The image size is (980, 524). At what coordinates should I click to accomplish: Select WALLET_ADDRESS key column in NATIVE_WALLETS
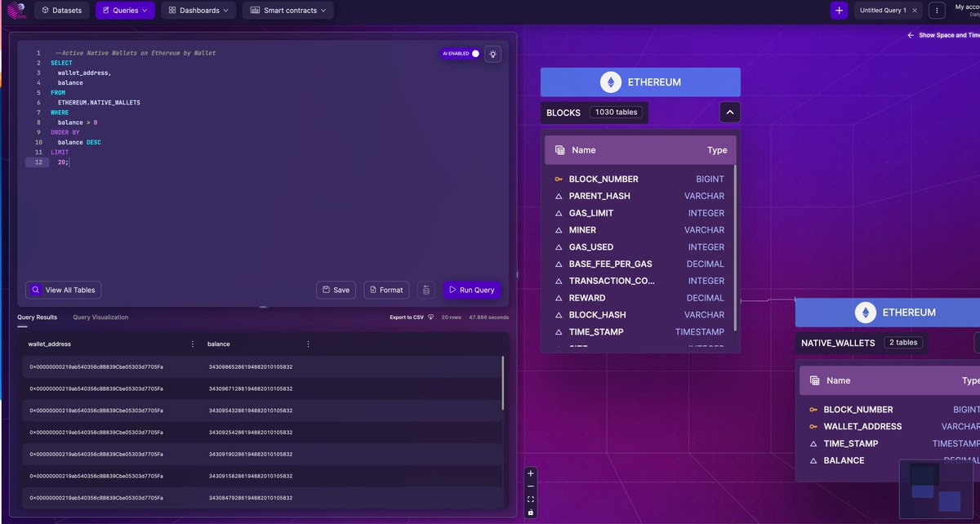pos(892,426)
